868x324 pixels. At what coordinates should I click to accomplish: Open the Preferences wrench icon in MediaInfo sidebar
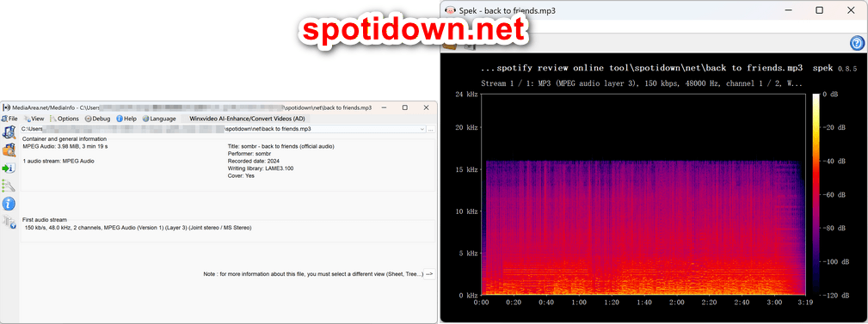tap(9, 186)
